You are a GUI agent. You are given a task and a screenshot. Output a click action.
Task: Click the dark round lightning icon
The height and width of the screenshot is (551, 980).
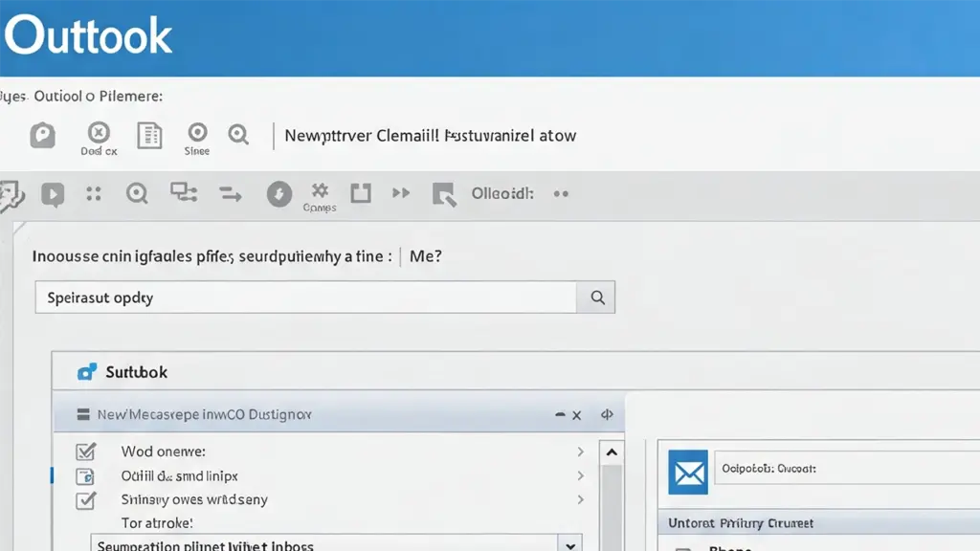pos(278,195)
